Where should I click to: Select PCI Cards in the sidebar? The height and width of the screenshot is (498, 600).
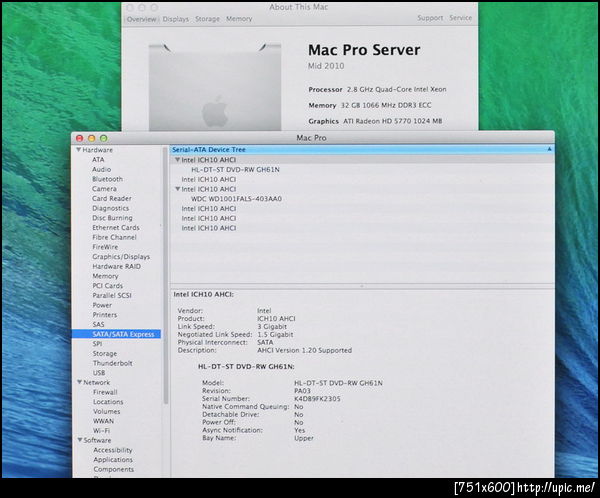click(108, 286)
